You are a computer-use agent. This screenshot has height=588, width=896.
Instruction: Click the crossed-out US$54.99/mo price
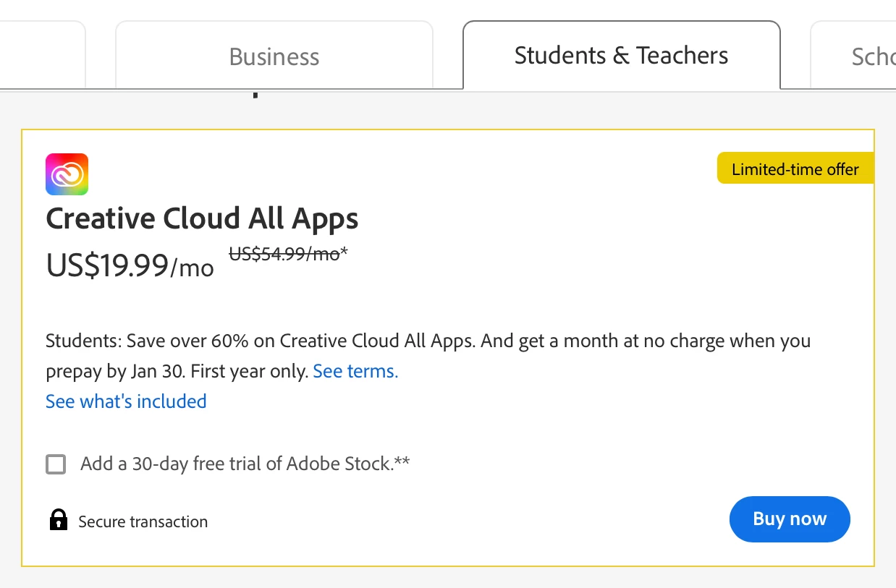pyautogui.click(x=284, y=255)
